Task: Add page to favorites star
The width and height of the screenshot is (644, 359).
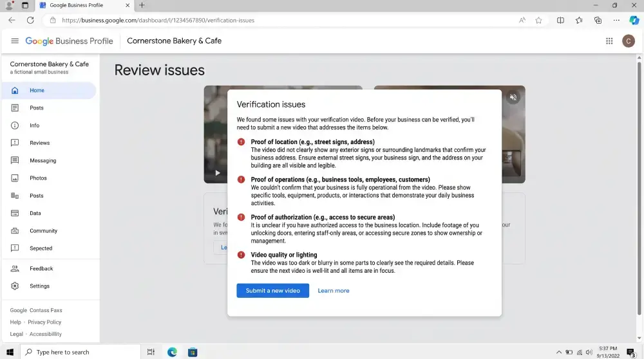Action: (538, 20)
